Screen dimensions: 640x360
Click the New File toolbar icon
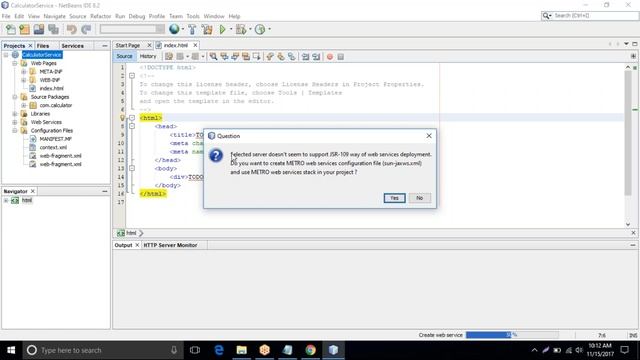[11, 29]
